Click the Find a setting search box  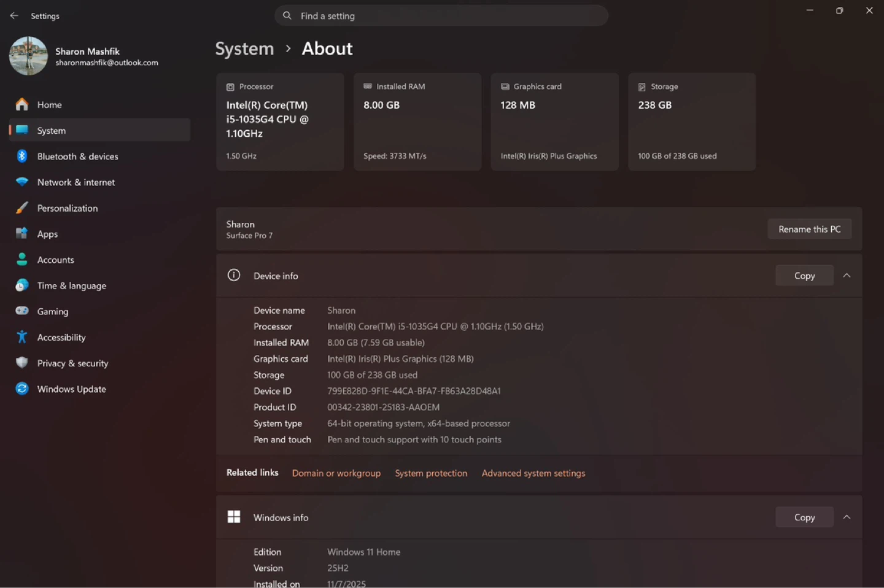click(441, 16)
